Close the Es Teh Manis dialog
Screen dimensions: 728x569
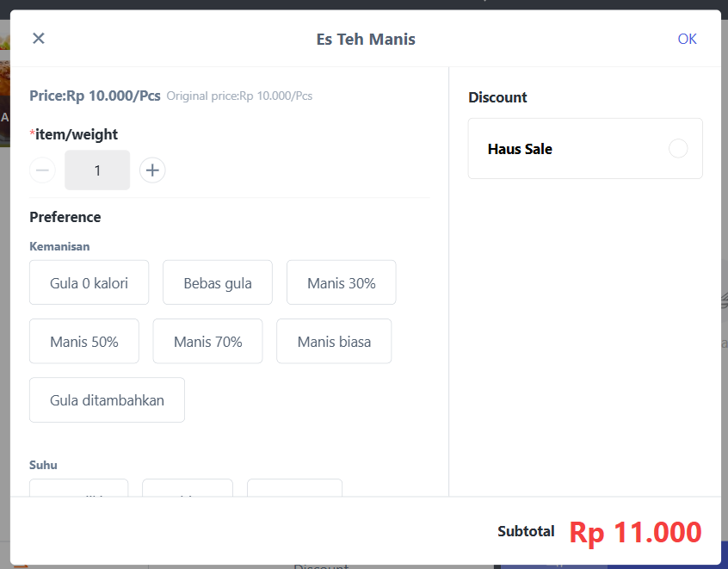click(39, 38)
